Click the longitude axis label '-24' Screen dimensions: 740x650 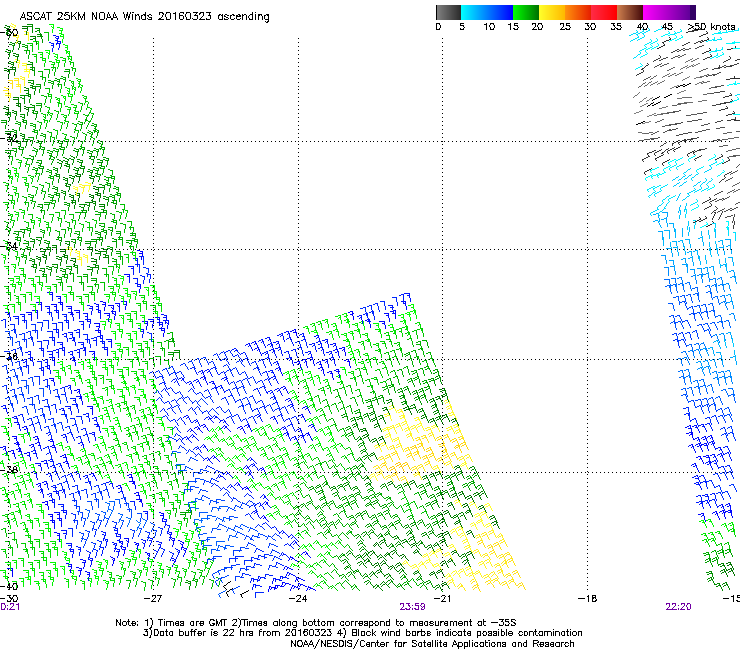(x=298, y=599)
